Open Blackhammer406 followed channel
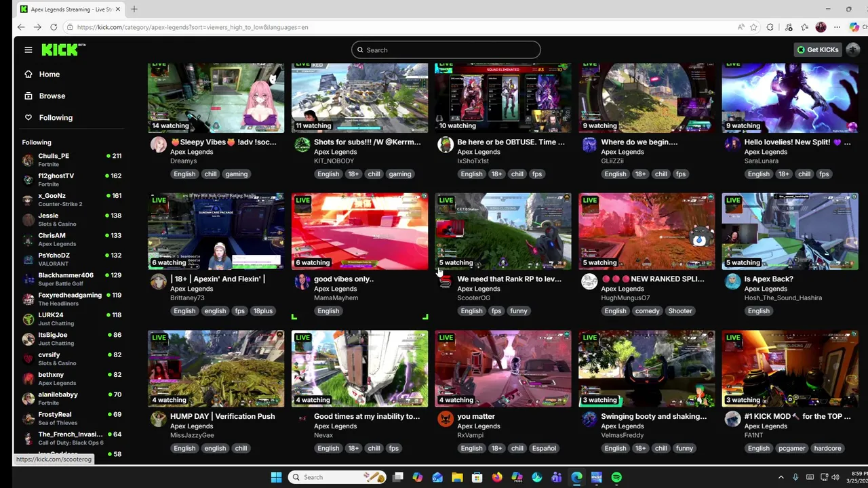Viewport: 868px width, 488px height. [71, 279]
